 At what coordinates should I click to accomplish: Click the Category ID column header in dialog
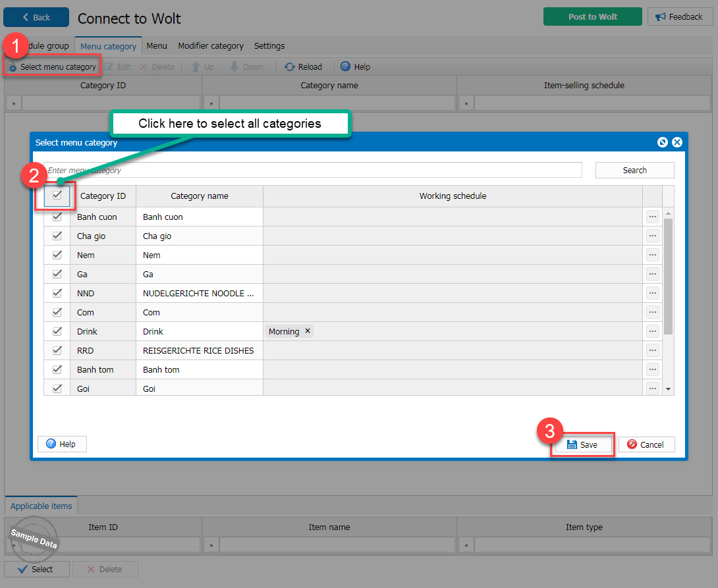[103, 196]
